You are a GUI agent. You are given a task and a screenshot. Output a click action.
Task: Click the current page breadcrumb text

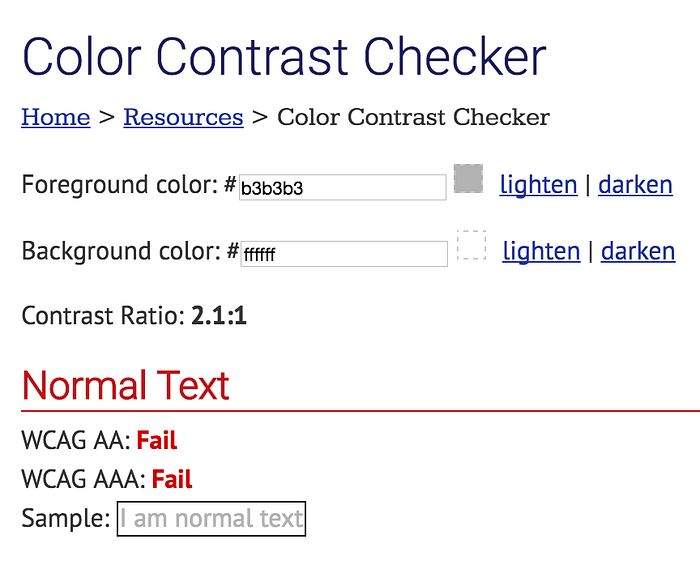(413, 117)
